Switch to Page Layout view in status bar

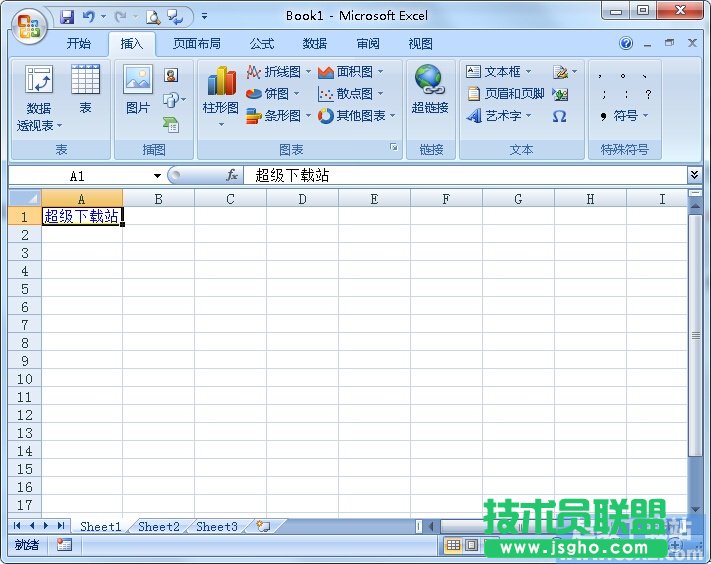tap(471, 545)
